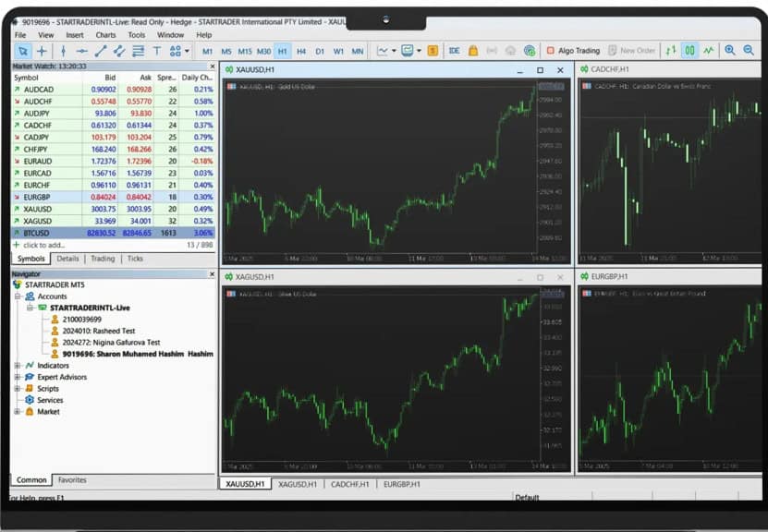Open the indicators dropdown arrow
Viewport: 768px width, 532px height.
tap(392, 53)
